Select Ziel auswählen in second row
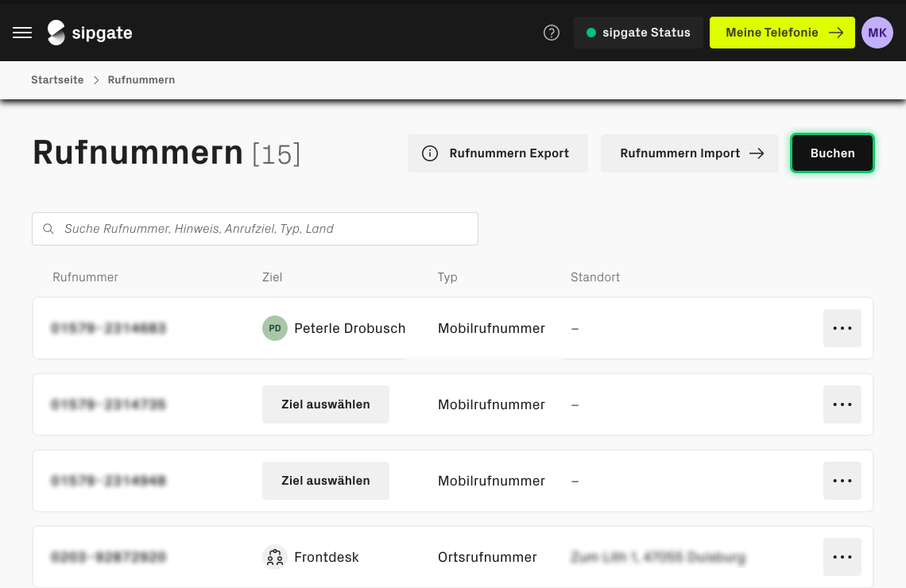 coord(326,404)
